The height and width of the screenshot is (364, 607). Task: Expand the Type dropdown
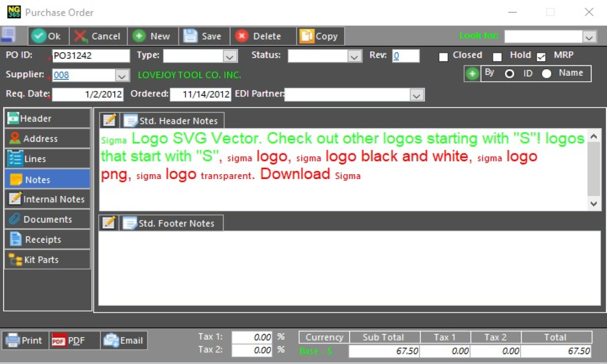pyautogui.click(x=229, y=56)
